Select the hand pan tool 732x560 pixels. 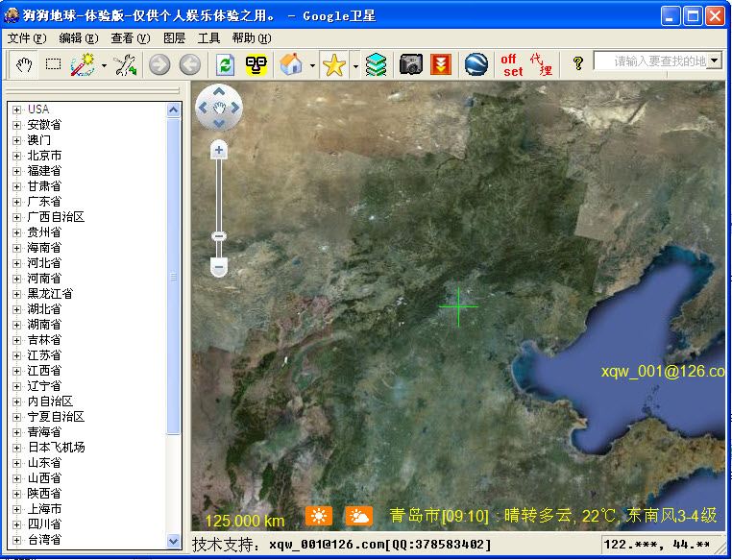click(x=25, y=64)
